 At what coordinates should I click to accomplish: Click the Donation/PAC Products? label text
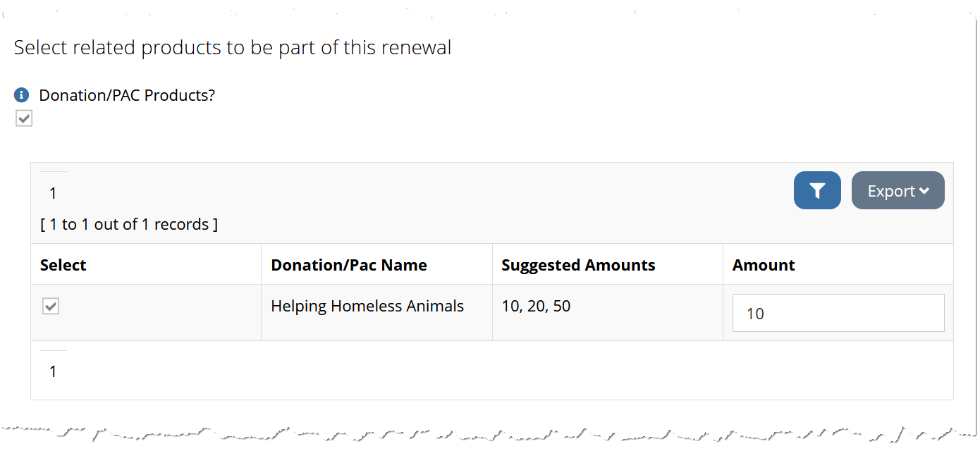(x=127, y=95)
